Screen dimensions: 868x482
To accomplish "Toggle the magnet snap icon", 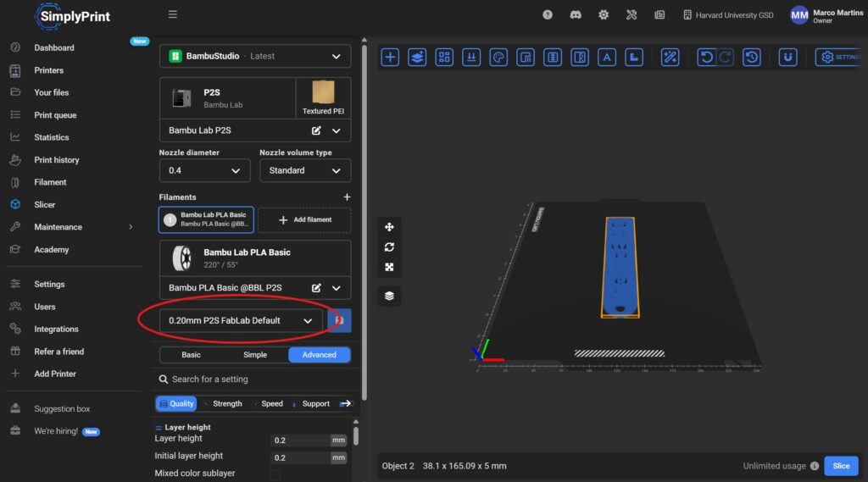I will coord(787,57).
